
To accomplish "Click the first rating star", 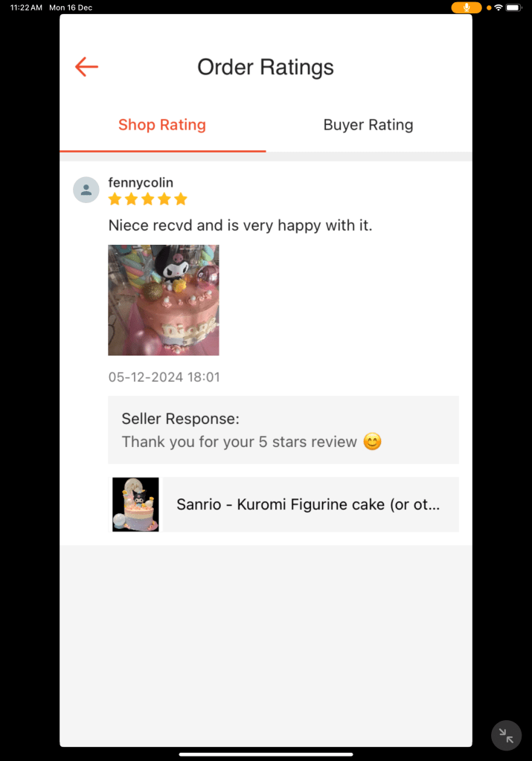I will click(115, 199).
